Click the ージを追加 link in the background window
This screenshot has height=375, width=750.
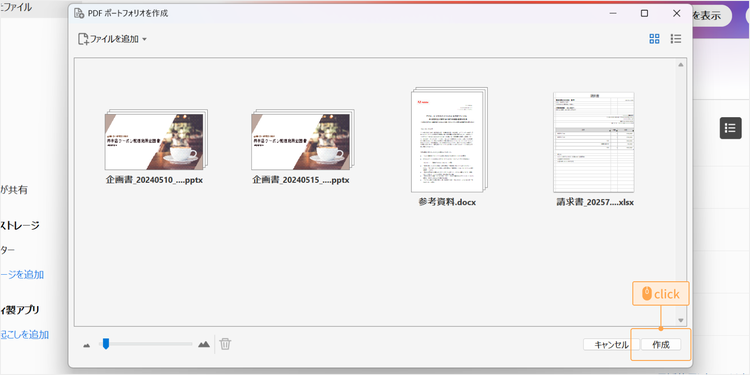pyautogui.click(x=22, y=275)
